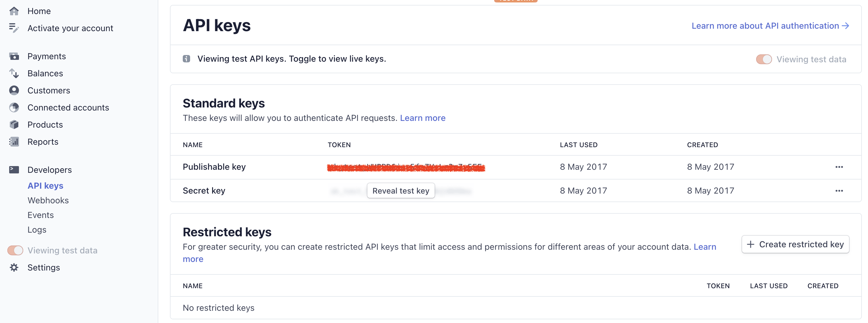This screenshot has height=323, width=868.
Task: Click the API keys page title
Action: (217, 26)
